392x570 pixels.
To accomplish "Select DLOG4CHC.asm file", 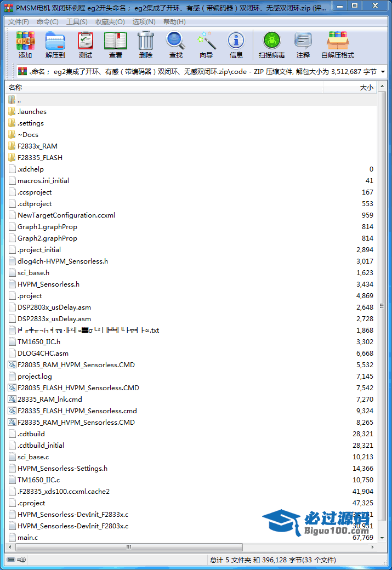I will [43, 354].
